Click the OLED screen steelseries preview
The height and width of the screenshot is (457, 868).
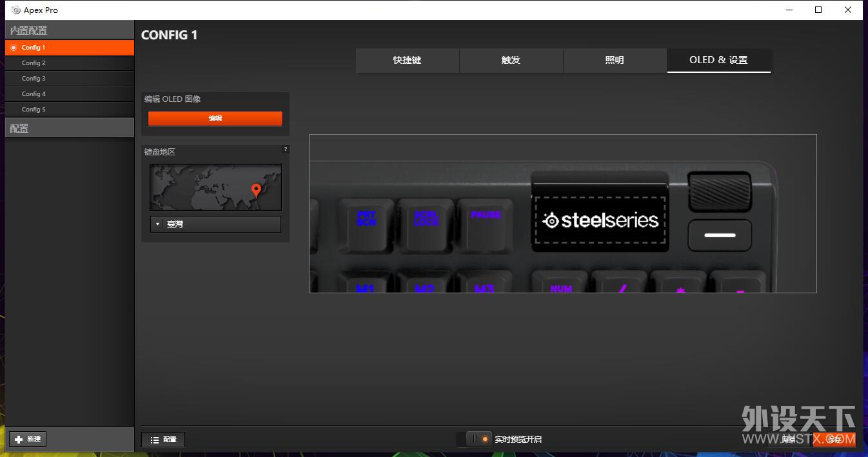[600, 220]
